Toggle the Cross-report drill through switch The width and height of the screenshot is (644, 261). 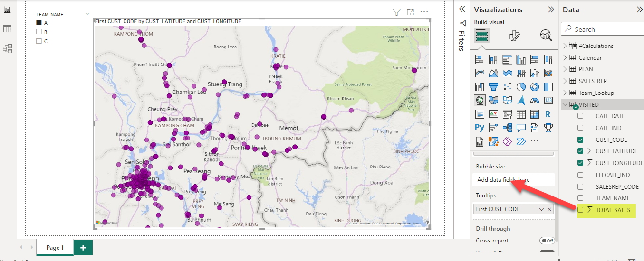(x=547, y=241)
